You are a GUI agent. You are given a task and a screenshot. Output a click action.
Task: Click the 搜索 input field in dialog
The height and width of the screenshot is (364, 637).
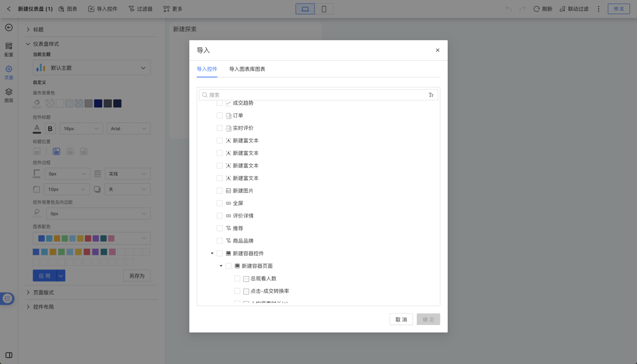tap(314, 95)
